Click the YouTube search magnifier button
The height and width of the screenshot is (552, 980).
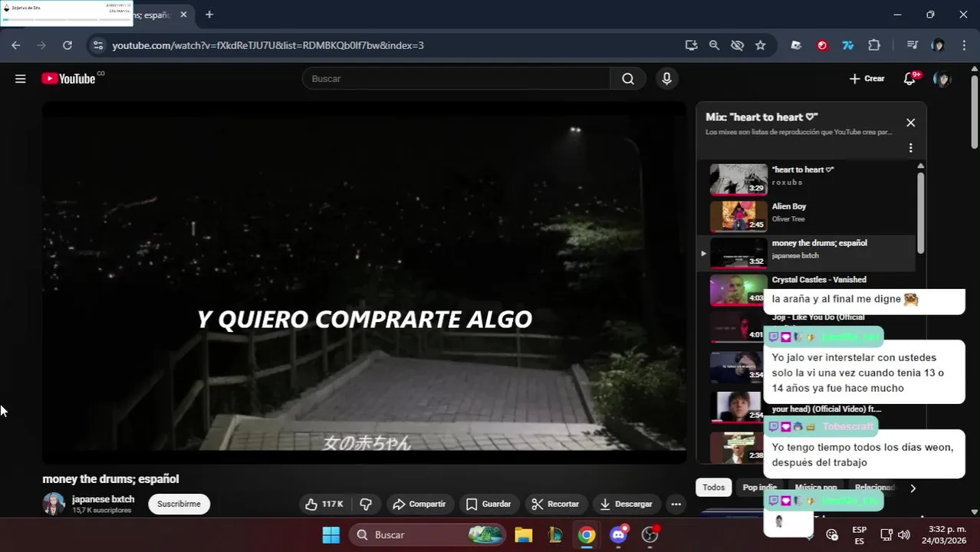(x=628, y=78)
